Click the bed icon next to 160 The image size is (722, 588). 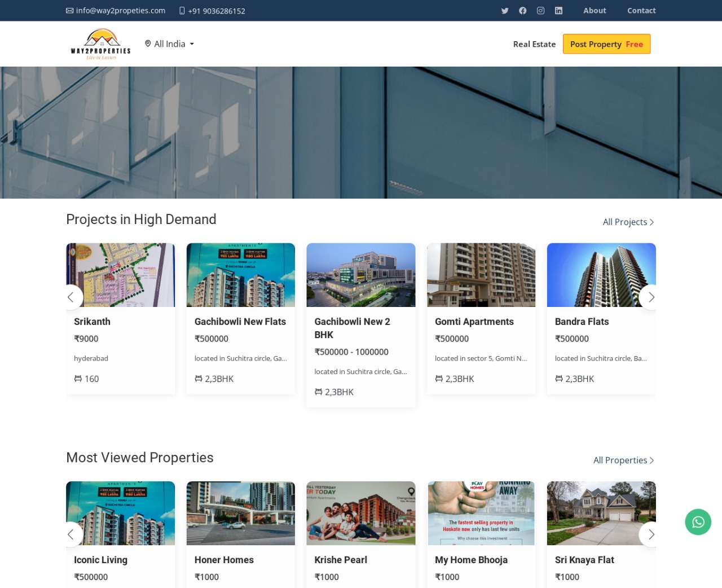coord(78,379)
